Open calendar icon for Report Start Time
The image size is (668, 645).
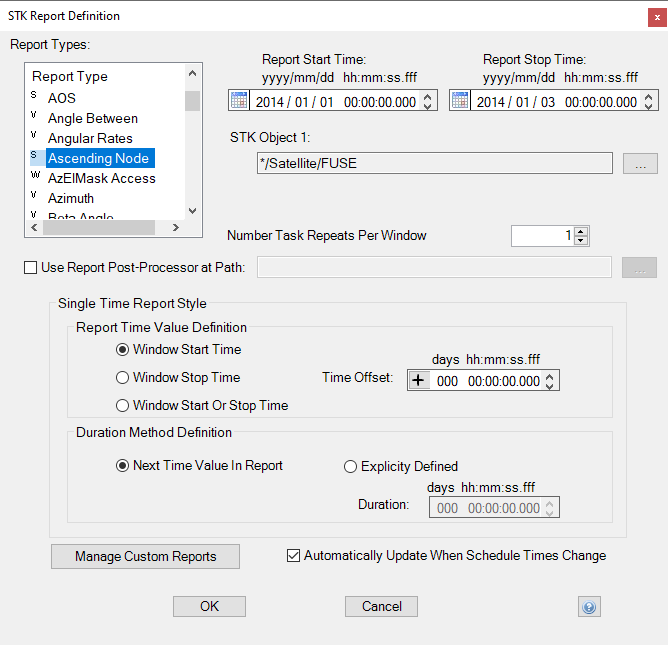(x=240, y=101)
